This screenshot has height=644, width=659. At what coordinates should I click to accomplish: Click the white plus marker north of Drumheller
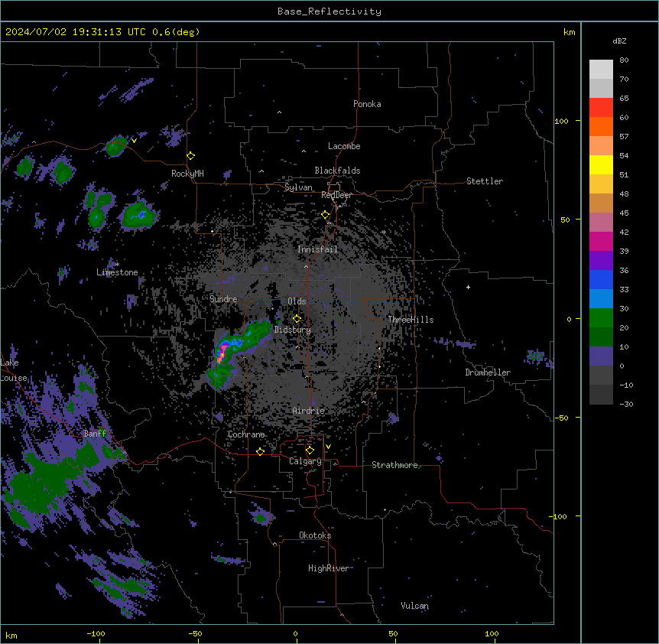468,287
